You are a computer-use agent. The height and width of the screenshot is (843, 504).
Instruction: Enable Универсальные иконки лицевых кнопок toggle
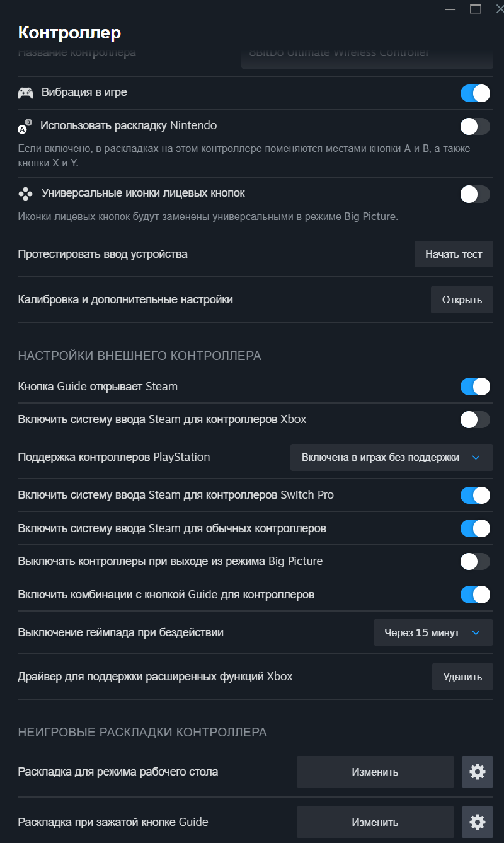[475, 194]
